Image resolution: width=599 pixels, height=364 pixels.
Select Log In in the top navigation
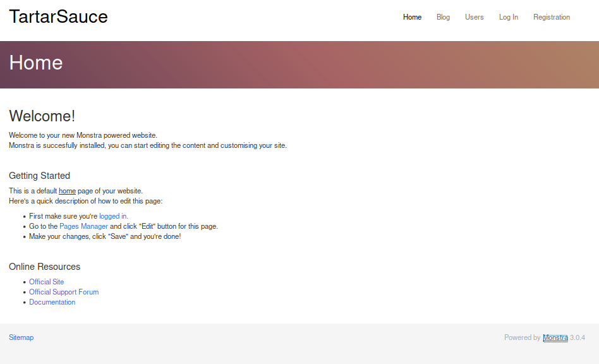(x=508, y=17)
